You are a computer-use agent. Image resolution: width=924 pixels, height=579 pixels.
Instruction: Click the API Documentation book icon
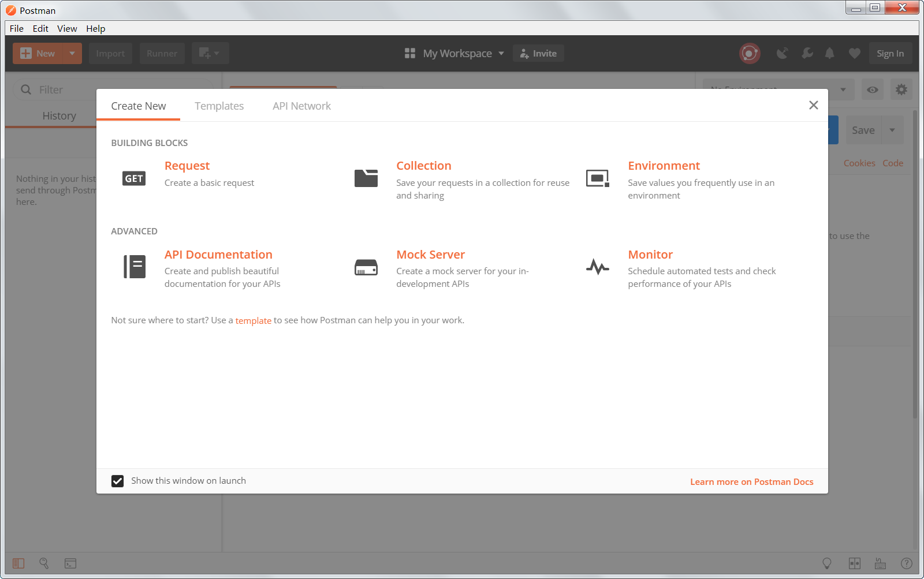pyautogui.click(x=135, y=267)
